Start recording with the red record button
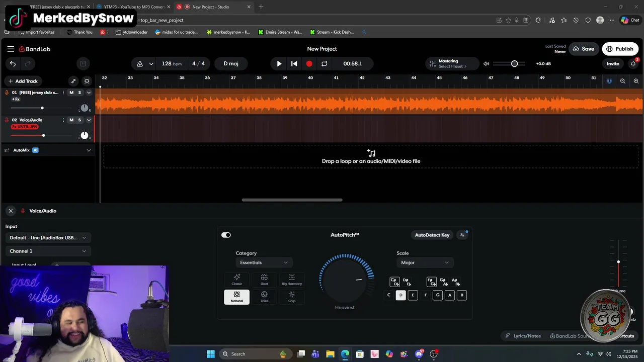The width and height of the screenshot is (644, 362). (309, 64)
